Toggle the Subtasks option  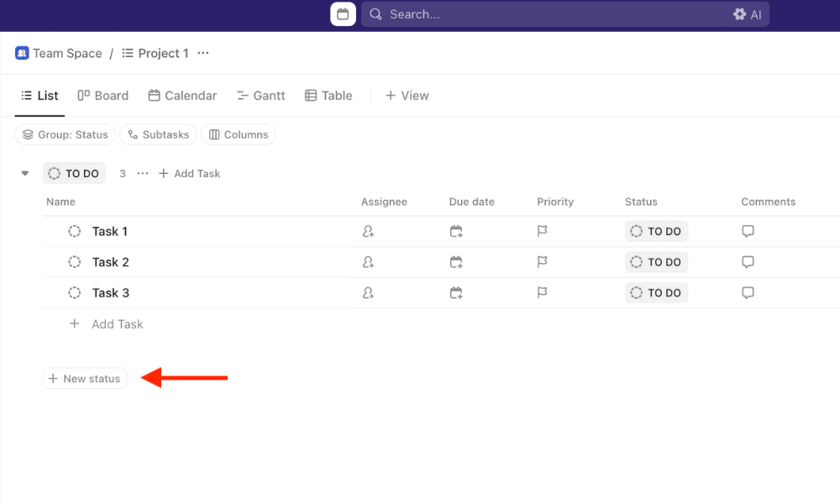pyautogui.click(x=158, y=134)
